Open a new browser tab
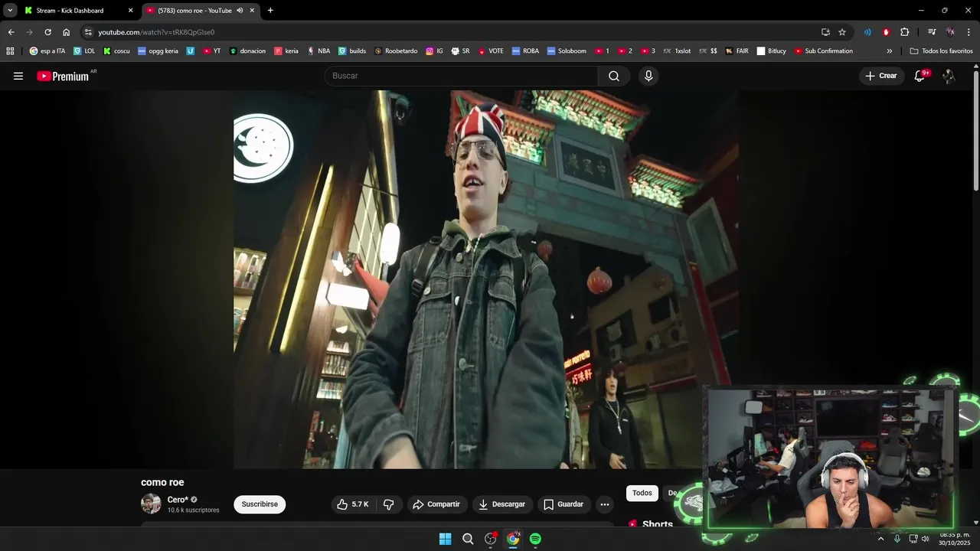980x551 pixels. [270, 11]
